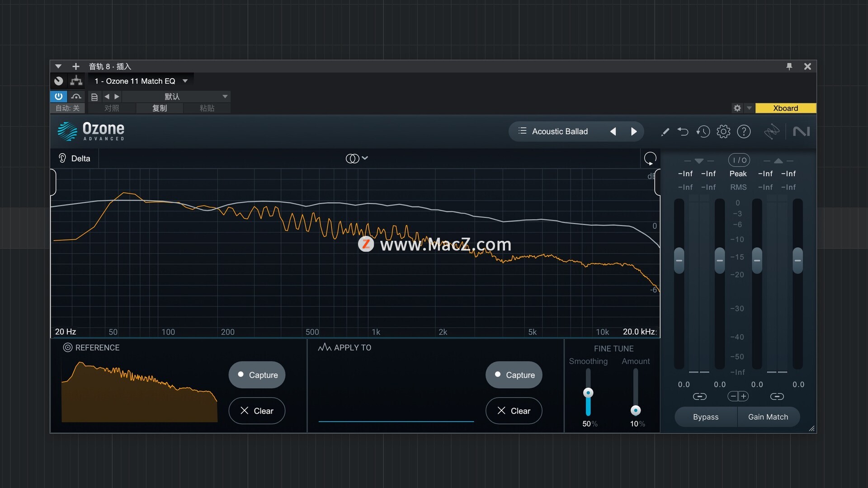The height and width of the screenshot is (488, 868).
Task: Click the Reference spectrum thumbnail
Action: (x=139, y=392)
